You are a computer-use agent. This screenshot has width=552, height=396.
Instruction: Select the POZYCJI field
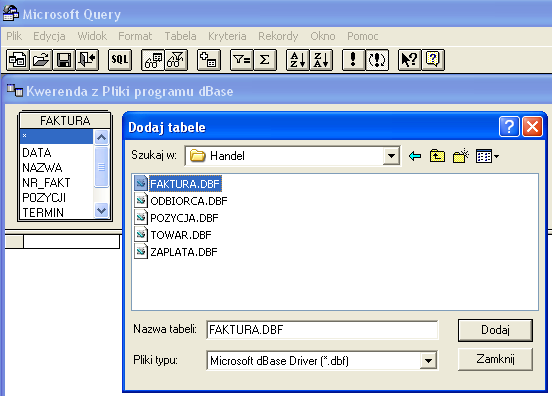pyautogui.click(x=57, y=198)
